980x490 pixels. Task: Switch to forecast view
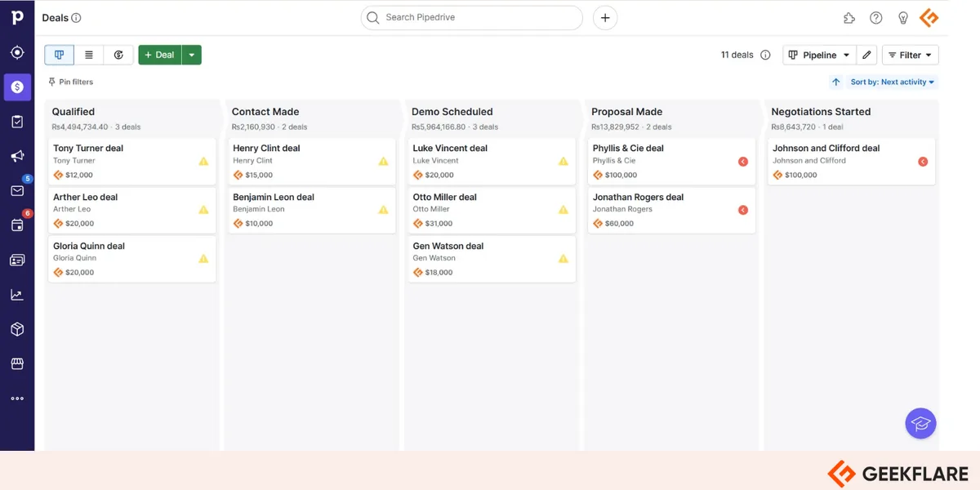tap(118, 55)
